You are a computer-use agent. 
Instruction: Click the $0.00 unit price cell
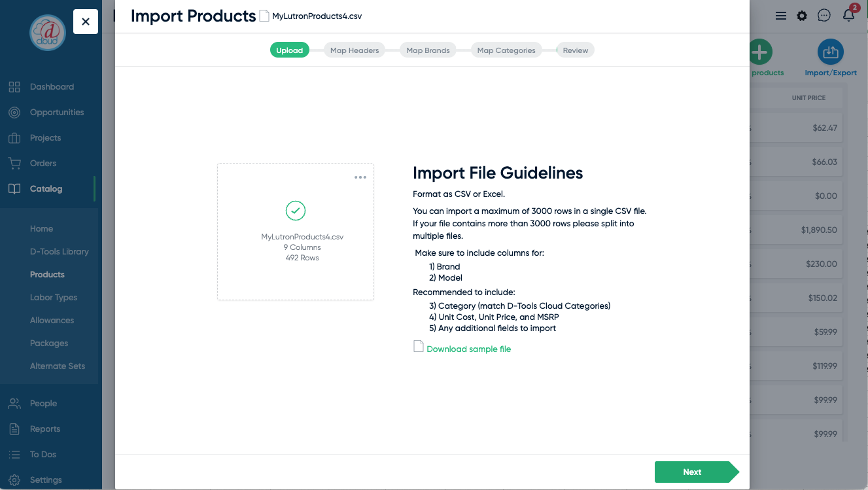point(827,196)
